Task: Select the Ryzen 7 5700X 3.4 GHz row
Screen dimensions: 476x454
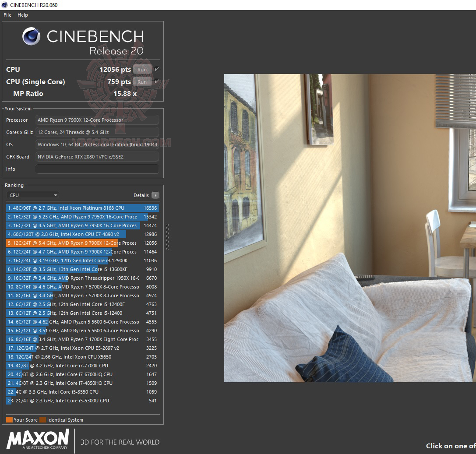Action: [82, 296]
